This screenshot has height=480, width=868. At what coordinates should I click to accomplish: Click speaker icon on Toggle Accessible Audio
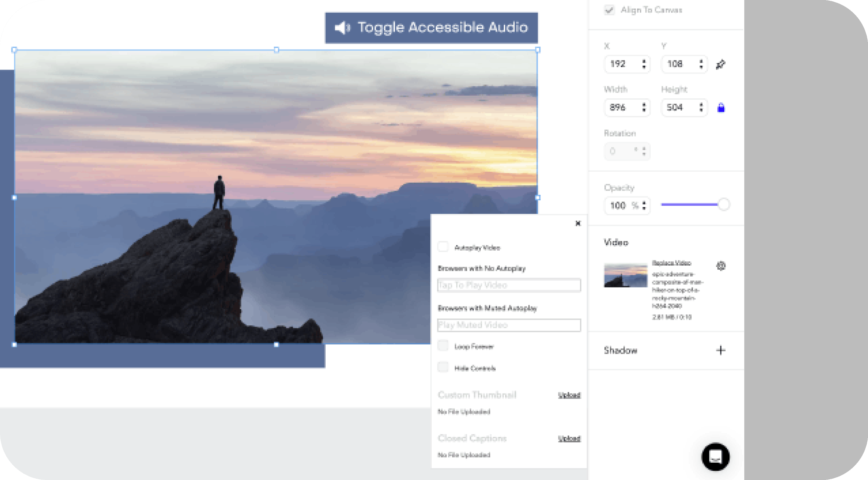tap(342, 28)
